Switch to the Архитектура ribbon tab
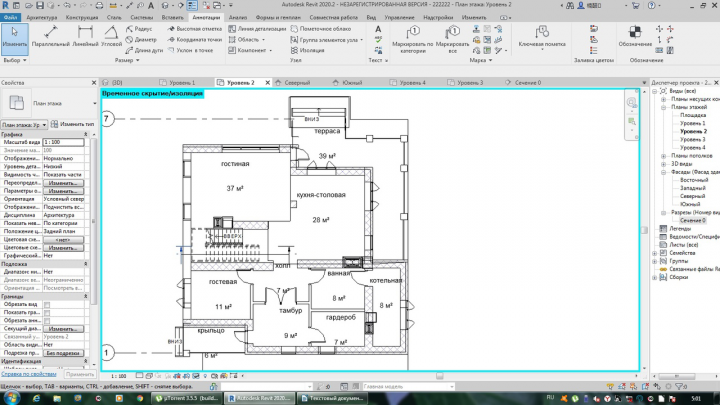720x405 pixels. pos(42,17)
